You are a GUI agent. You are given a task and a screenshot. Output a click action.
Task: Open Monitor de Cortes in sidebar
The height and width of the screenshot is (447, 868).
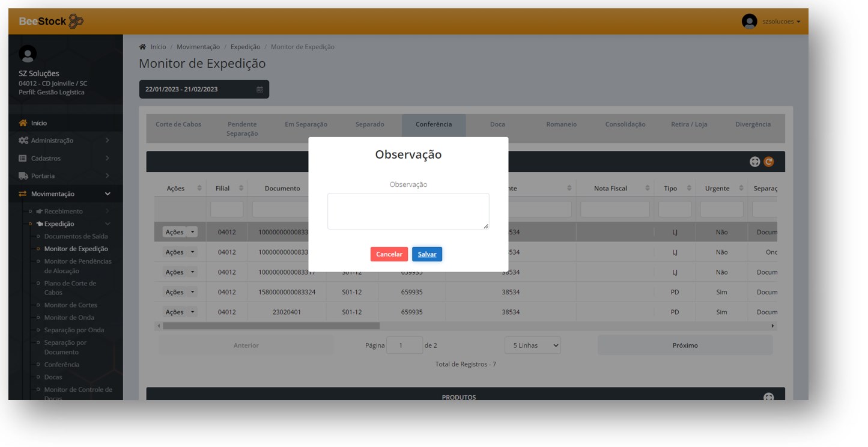70,305
